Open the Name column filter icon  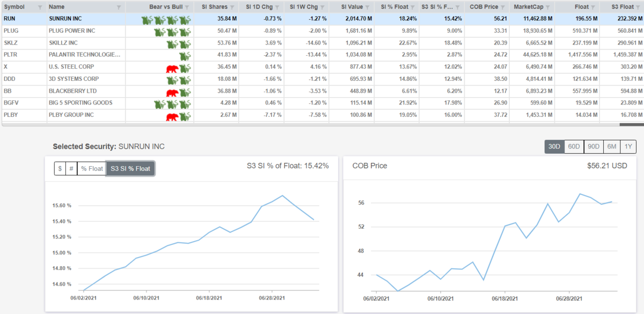(x=120, y=8)
